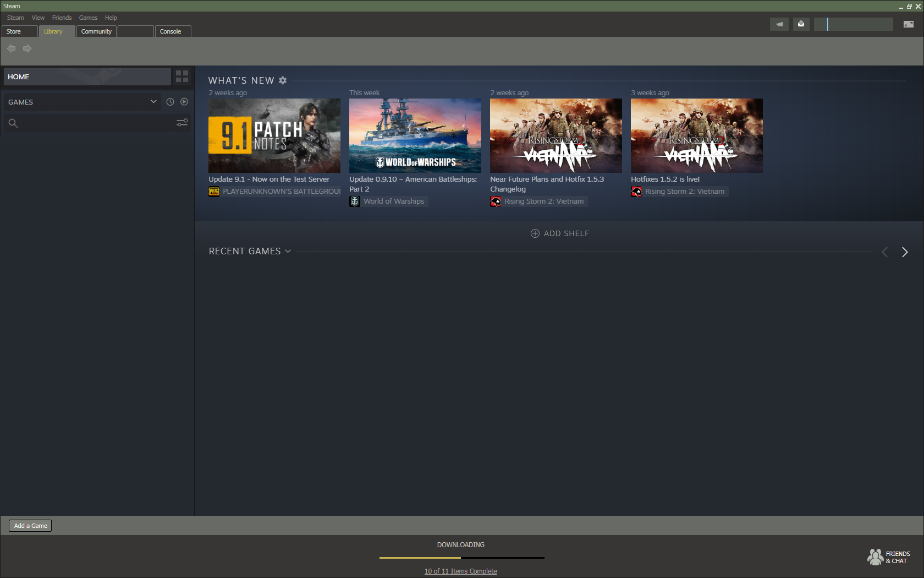Image resolution: width=924 pixels, height=578 pixels.
Task: Sort games by recent activity clock icon
Action: [x=170, y=102]
